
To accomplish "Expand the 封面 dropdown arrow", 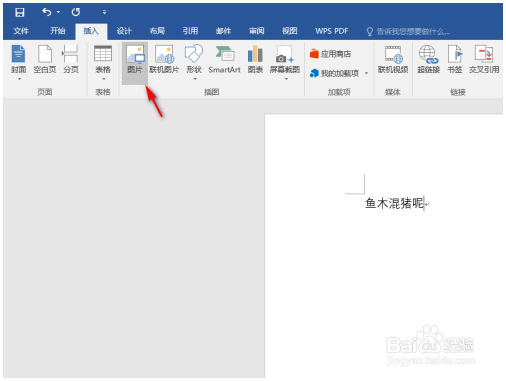I will pos(19,79).
